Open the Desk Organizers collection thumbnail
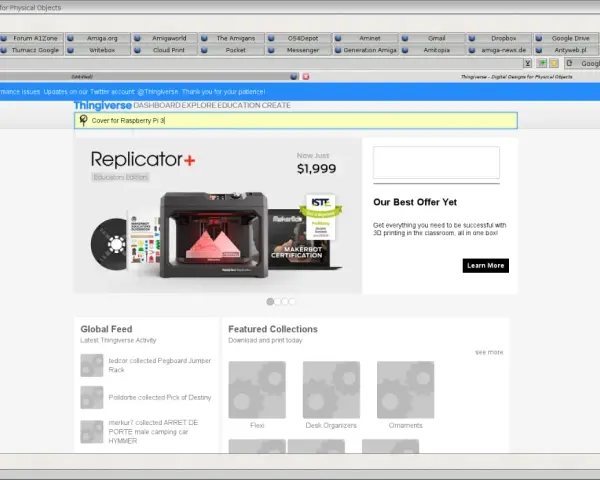The height and width of the screenshot is (480, 600). tap(331, 390)
